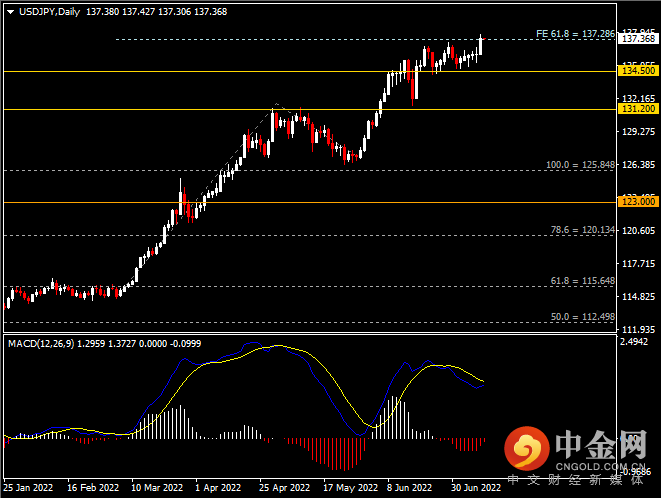
Task: Click the 131.200 horizontal line price label
Action: point(639,109)
